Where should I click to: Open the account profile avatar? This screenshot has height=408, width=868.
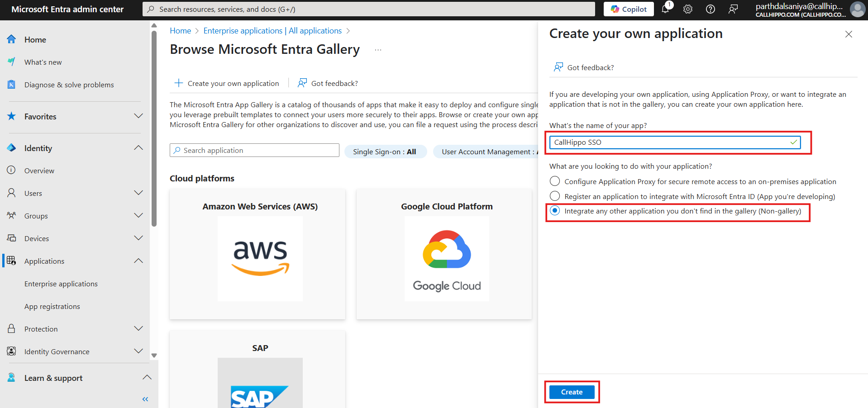click(857, 9)
